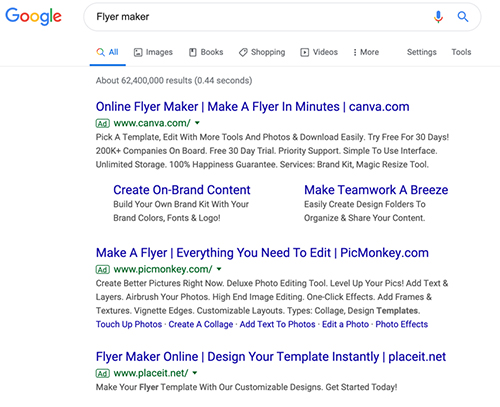Click the Ad badge beside www.placeit.net
The image size is (500, 407).
click(x=103, y=373)
